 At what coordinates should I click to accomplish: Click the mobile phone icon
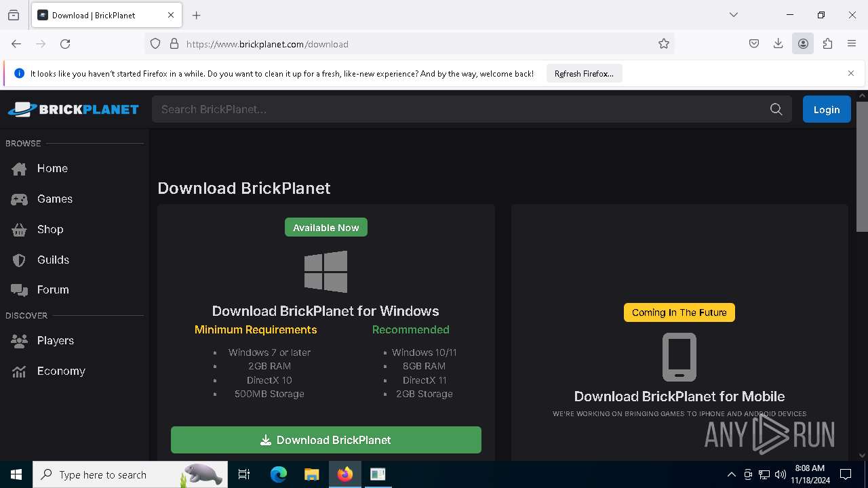[679, 357]
